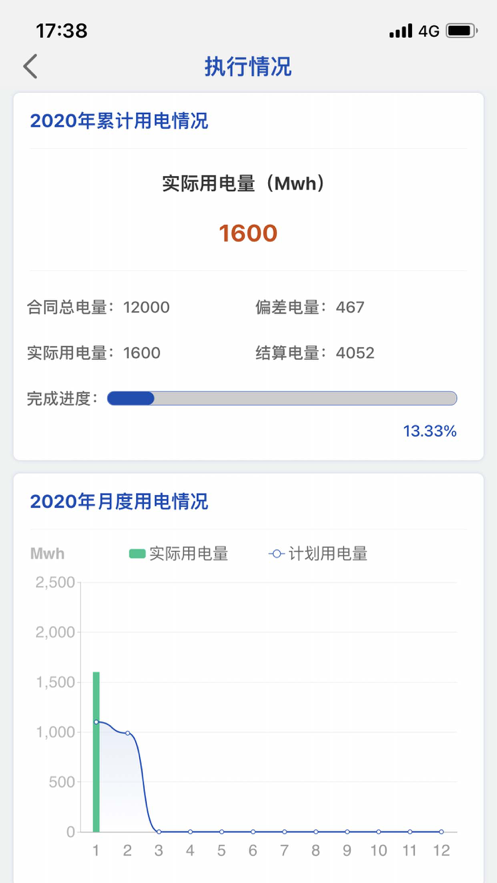Toggle the green 实际用电量 legend marker
This screenshot has height=883, width=497.
(137, 554)
